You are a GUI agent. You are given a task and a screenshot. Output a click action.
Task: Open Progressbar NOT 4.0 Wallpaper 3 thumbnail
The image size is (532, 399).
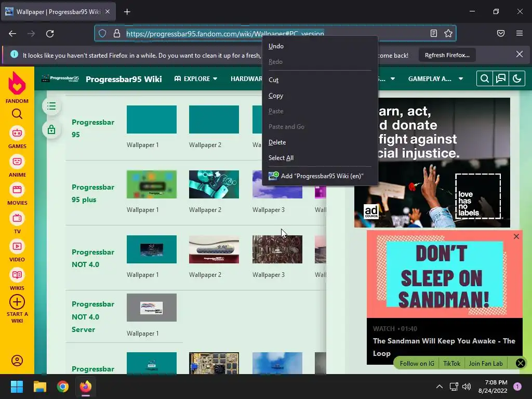point(277,249)
